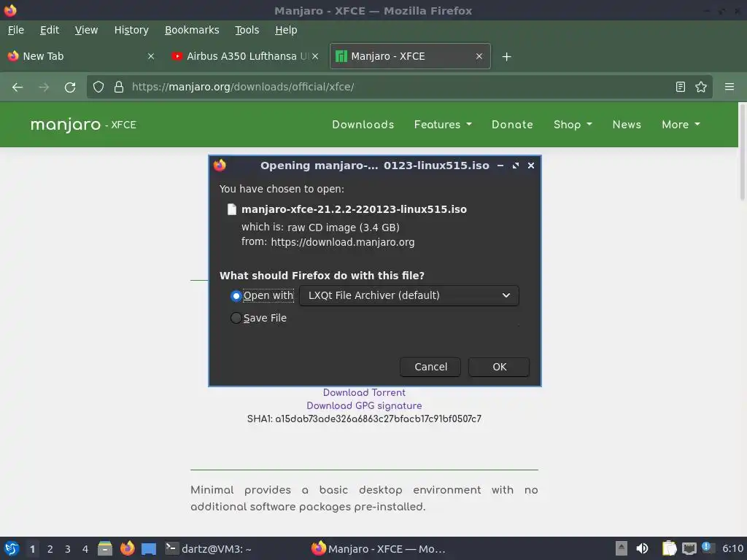This screenshot has width=747, height=560.
Task: Close the New Tab tab
Action: point(151,56)
